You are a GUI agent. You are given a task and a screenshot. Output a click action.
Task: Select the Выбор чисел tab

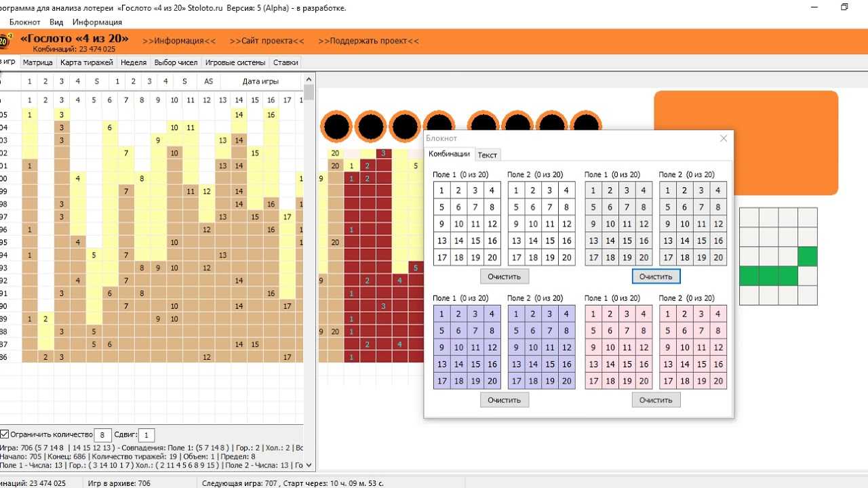176,62
